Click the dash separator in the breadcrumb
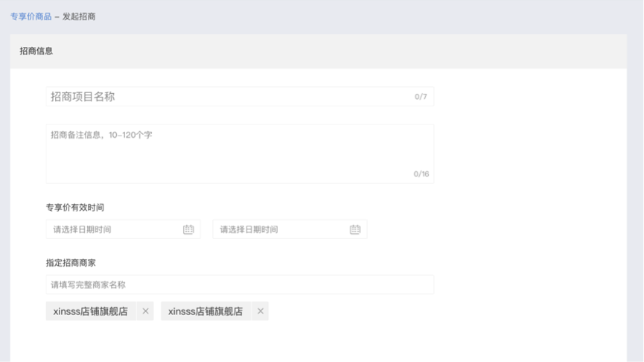 (57, 16)
